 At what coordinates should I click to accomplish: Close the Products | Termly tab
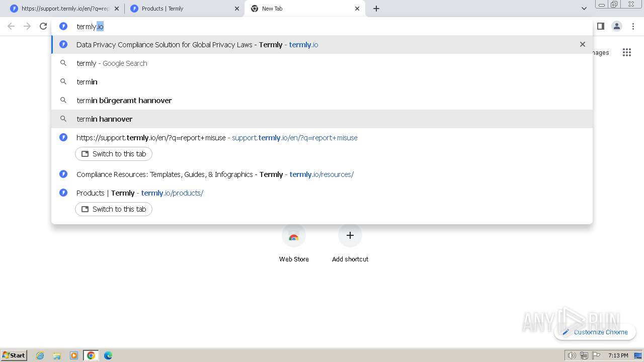pos(237,9)
